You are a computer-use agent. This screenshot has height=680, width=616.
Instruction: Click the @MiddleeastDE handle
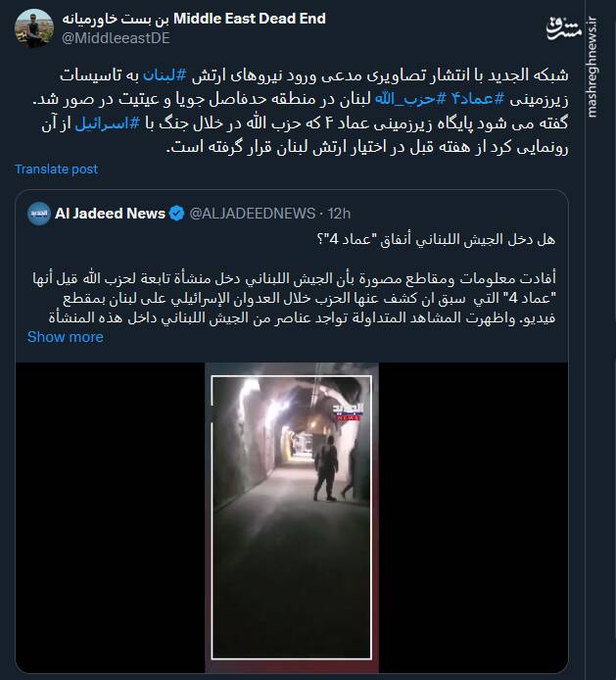[x=116, y=38]
